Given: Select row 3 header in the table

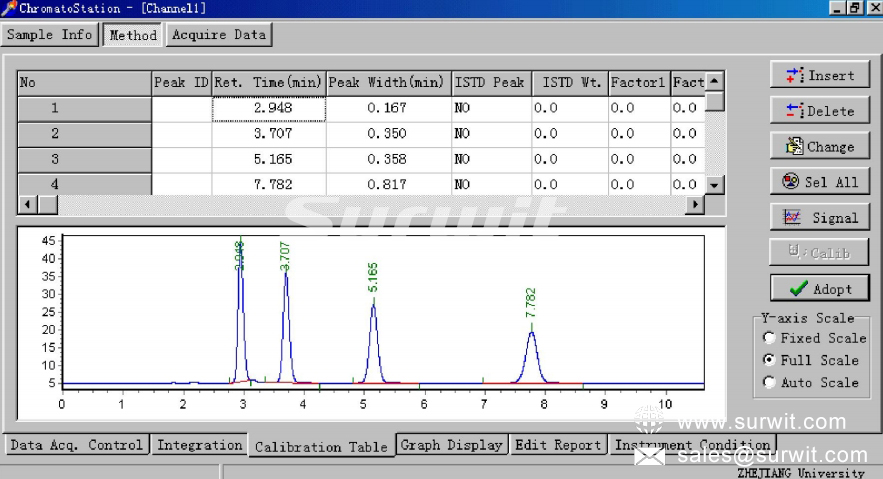Looking at the screenshot, I should click(55, 159).
